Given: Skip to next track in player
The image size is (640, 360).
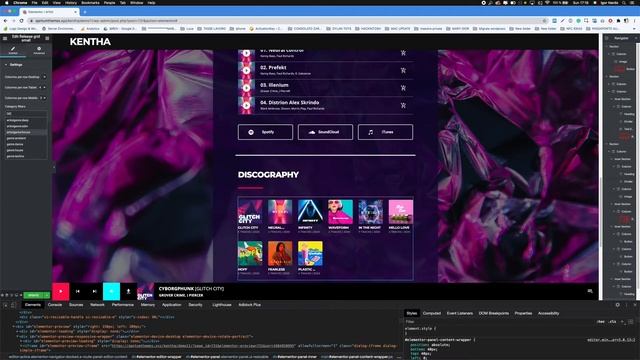Looking at the screenshot, I should (94, 291).
